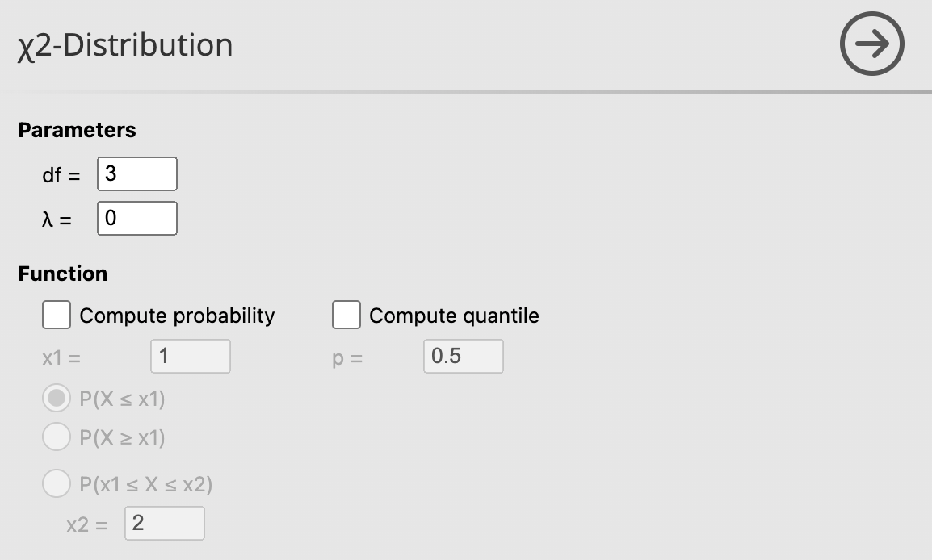
Task: Click the circled right-arrow icon
Action: (x=871, y=44)
